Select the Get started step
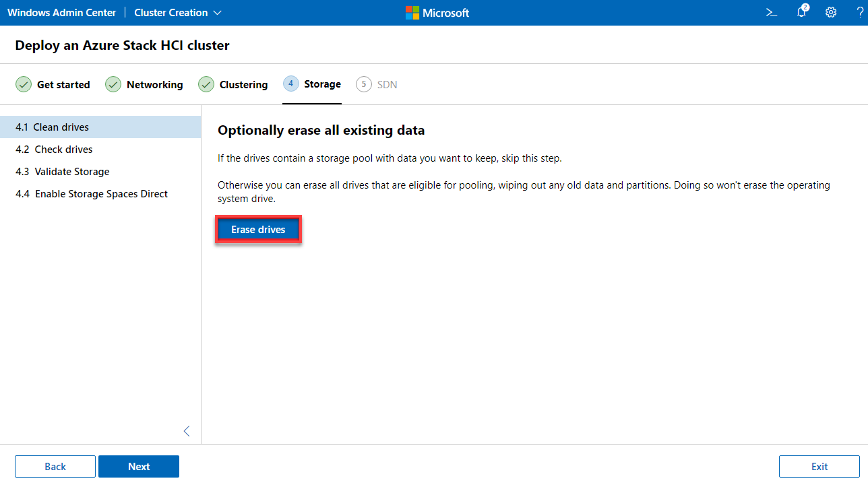Screen dimensions: 868x487 [53, 84]
